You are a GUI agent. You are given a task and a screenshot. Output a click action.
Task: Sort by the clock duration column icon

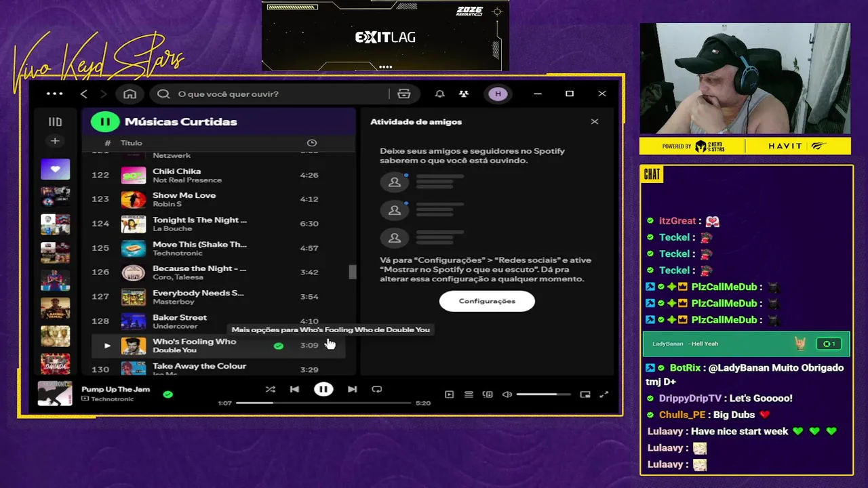click(x=312, y=143)
